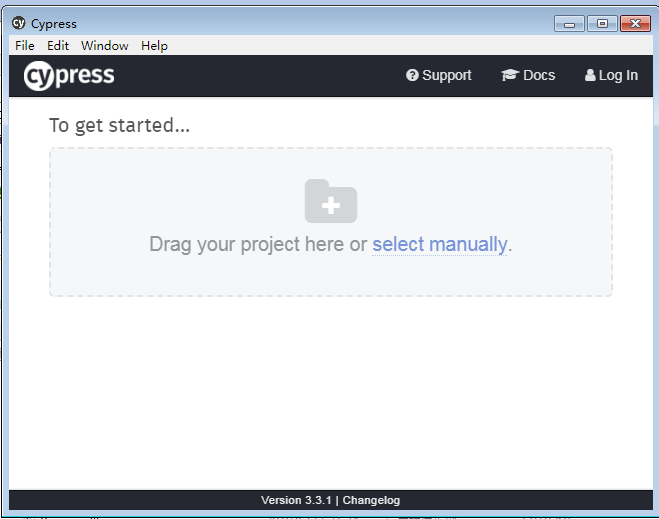This screenshot has width=659, height=519.
Task: Open the Edit menu
Action: tap(58, 45)
